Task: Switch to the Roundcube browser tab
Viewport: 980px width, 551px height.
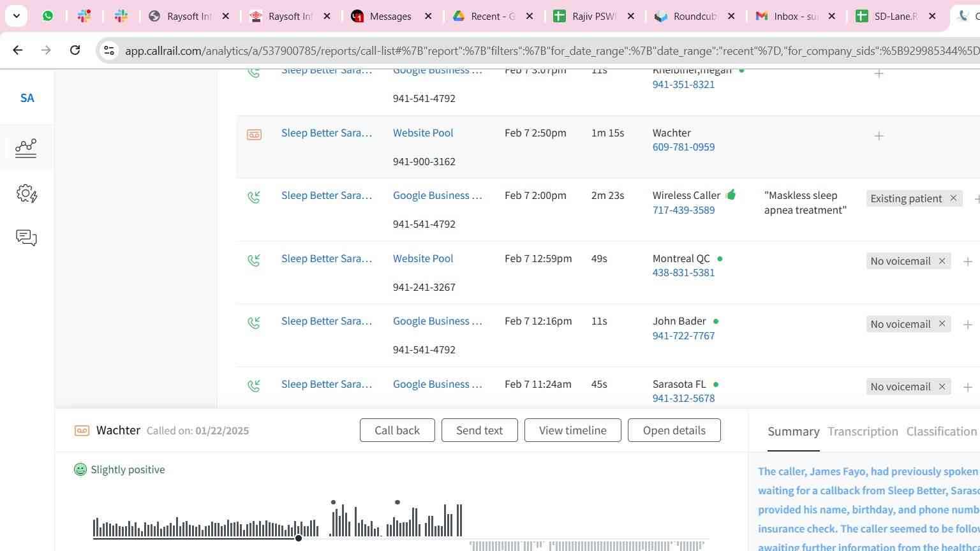Action: coord(694,16)
